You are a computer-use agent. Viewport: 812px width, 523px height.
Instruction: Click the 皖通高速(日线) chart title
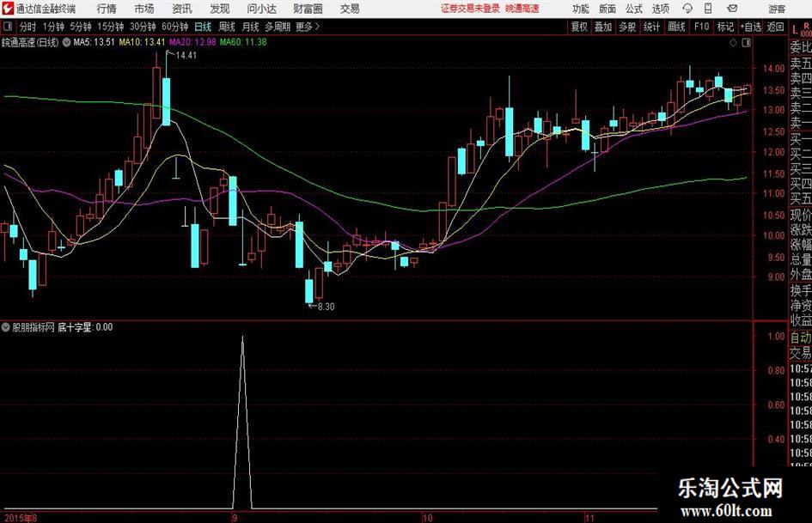(x=31, y=42)
